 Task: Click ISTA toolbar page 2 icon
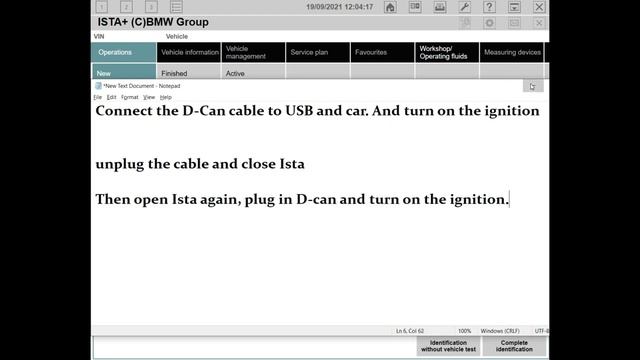tap(127, 7)
